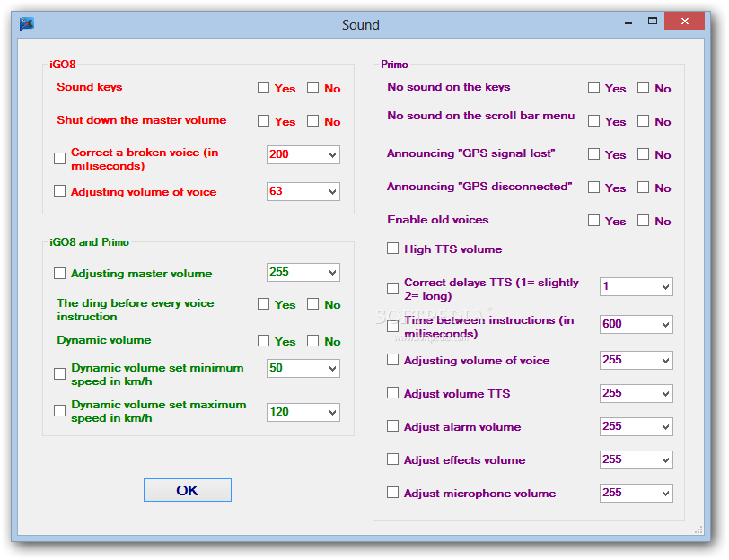Check No for Dynamic volume
This screenshot has width=729, height=560.
(x=313, y=341)
